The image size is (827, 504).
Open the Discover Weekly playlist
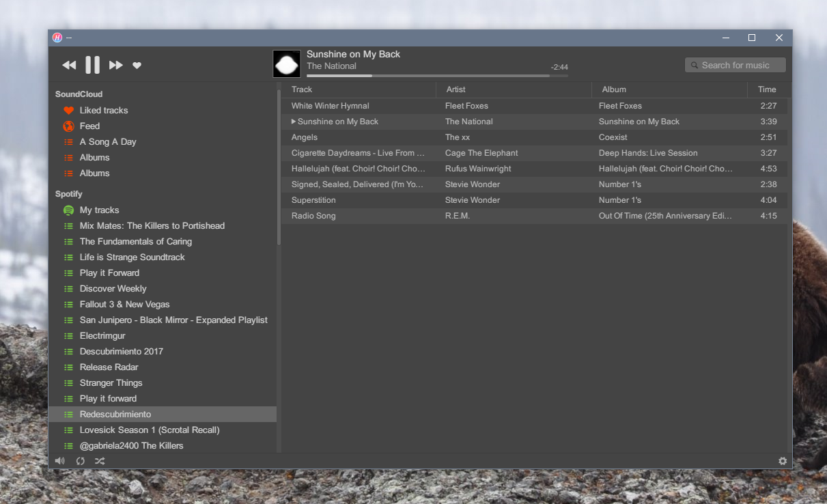(113, 288)
